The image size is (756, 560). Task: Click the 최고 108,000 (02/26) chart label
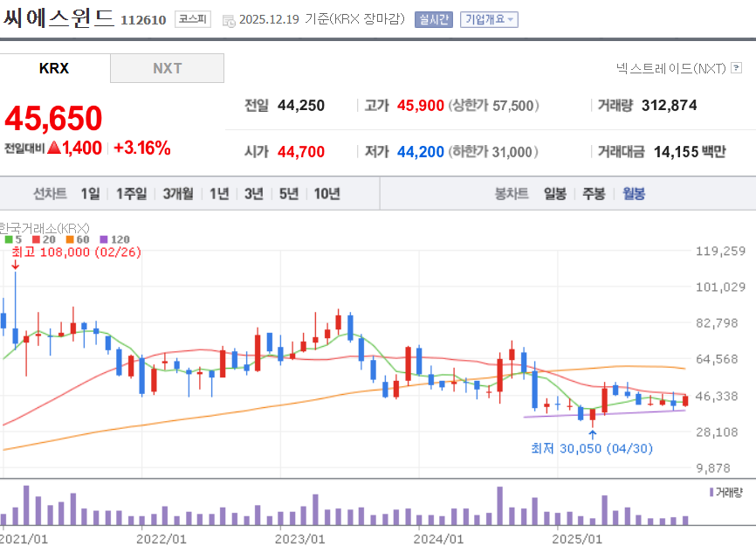click(x=76, y=252)
